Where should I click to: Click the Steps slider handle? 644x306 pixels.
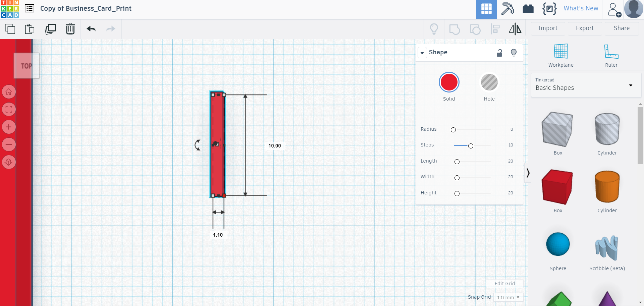471,146
